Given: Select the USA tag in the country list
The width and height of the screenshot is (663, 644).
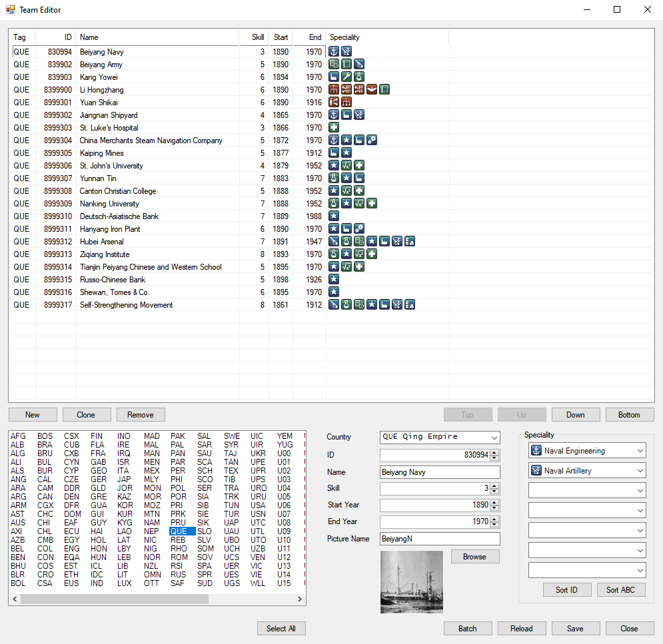Looking at the screenshot, I should (258, 505).
